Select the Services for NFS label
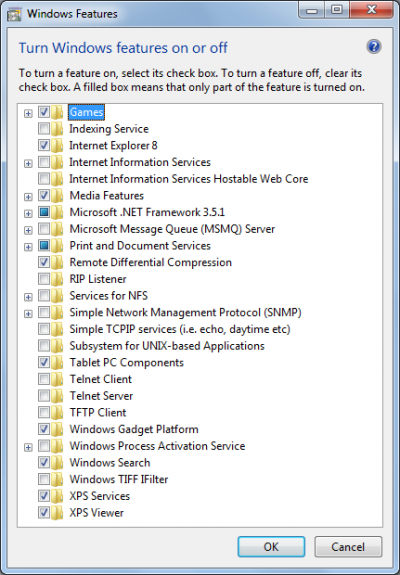 pos(109,296)
